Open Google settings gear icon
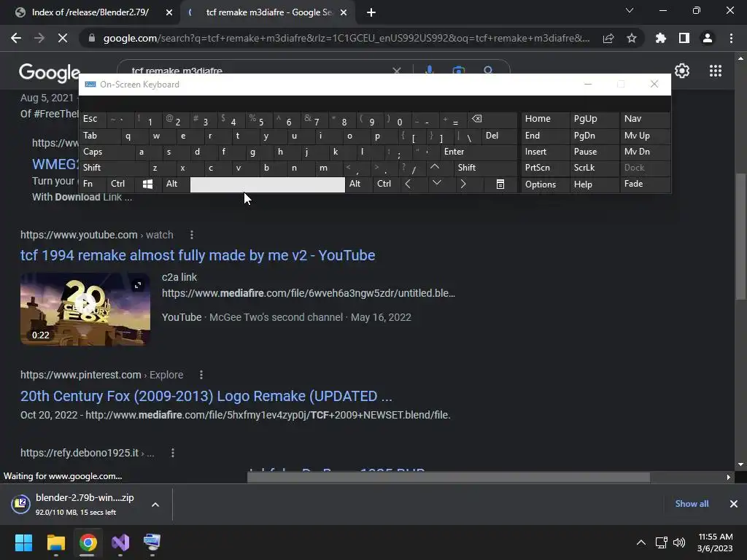Viewport: 747px width, 560px height. [682, 71]
